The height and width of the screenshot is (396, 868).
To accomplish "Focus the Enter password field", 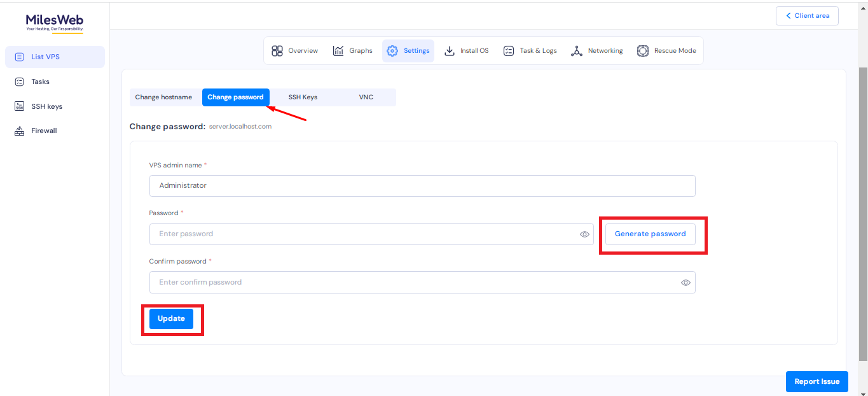I will (x=362, y=234).
